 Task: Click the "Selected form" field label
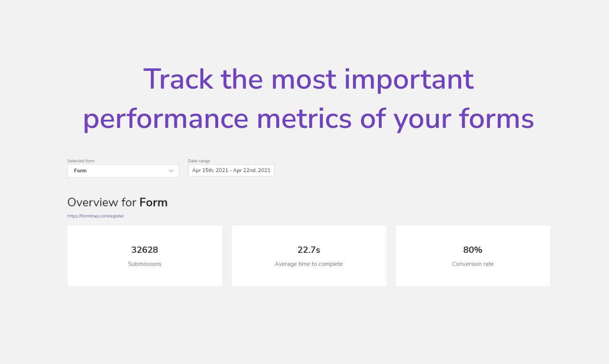point(81,161)
